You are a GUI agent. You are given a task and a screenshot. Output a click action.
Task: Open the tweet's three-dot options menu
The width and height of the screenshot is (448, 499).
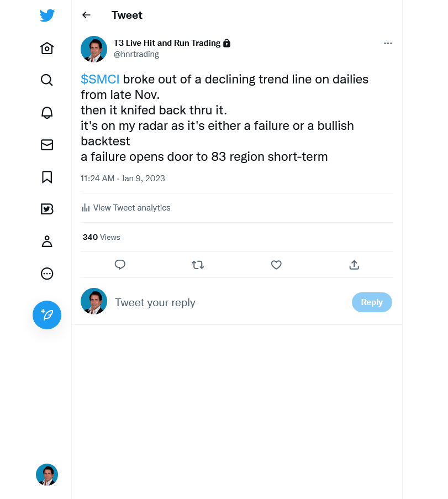pos(388,43)
